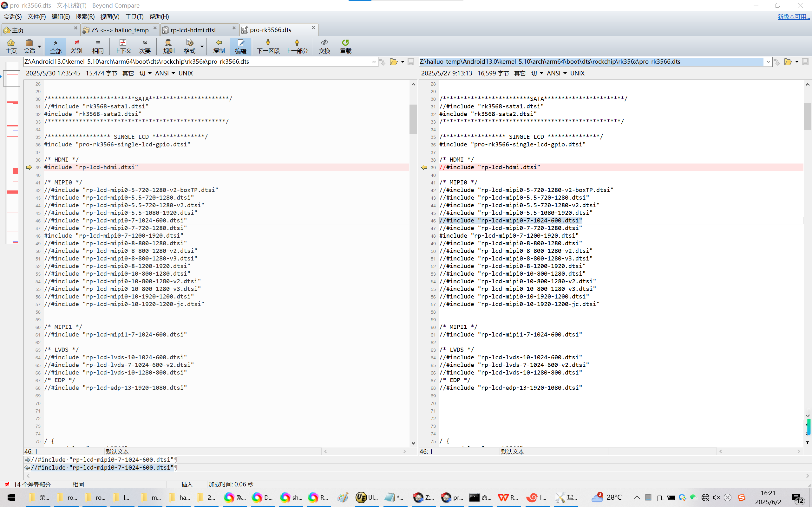
Task: Open the Tools (工具) menu
Action: [x=134, y=16]
